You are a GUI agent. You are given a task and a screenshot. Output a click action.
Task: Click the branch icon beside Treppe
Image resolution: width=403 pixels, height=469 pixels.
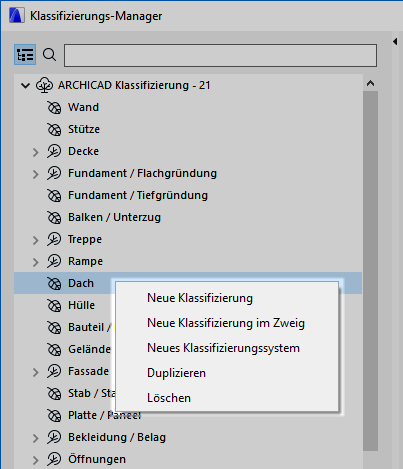[x=54, y=240]
